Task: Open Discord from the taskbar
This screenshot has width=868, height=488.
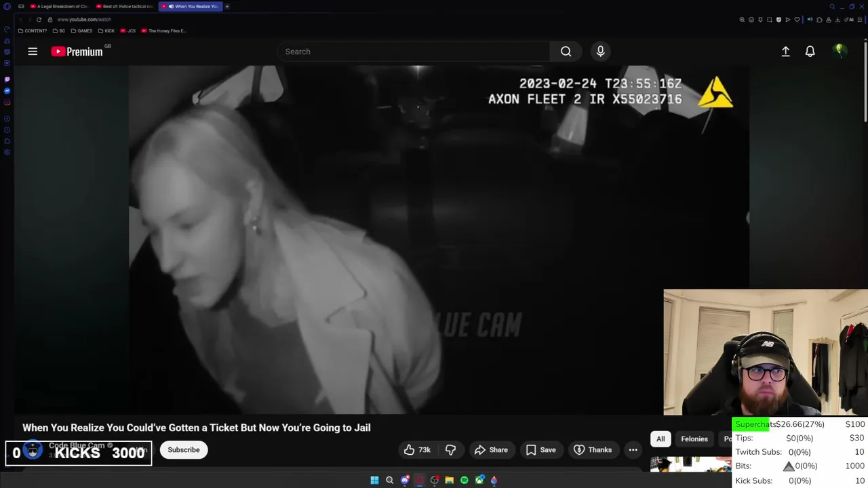Action: click(405, 480)
